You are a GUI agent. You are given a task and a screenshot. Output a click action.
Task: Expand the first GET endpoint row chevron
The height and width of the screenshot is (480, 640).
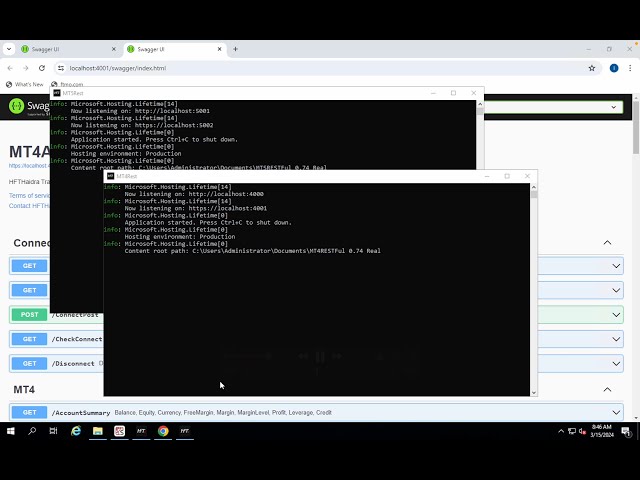coord(616,266)
